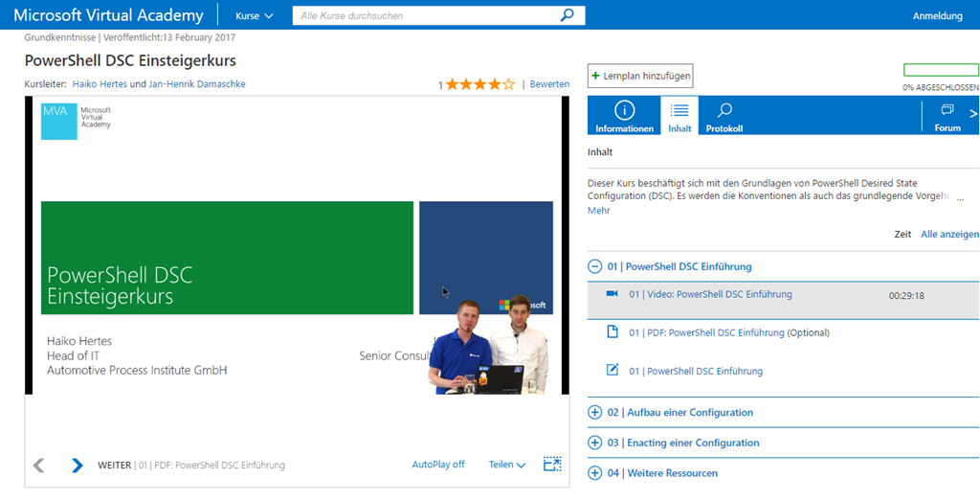The width and height of the screenshot is (980, 501).
Task: Switch to the Informationen tab
Action: click(x=624, y=116)
